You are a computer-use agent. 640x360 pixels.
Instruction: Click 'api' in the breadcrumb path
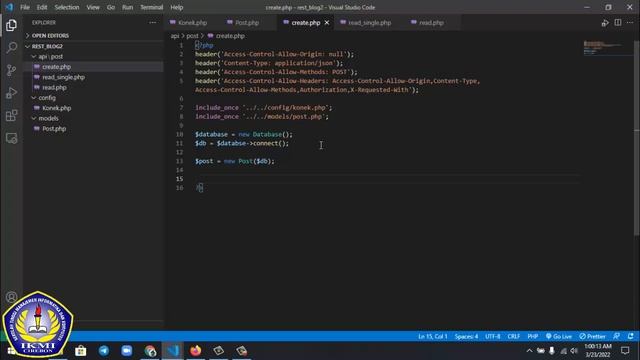tap(175, 36)
